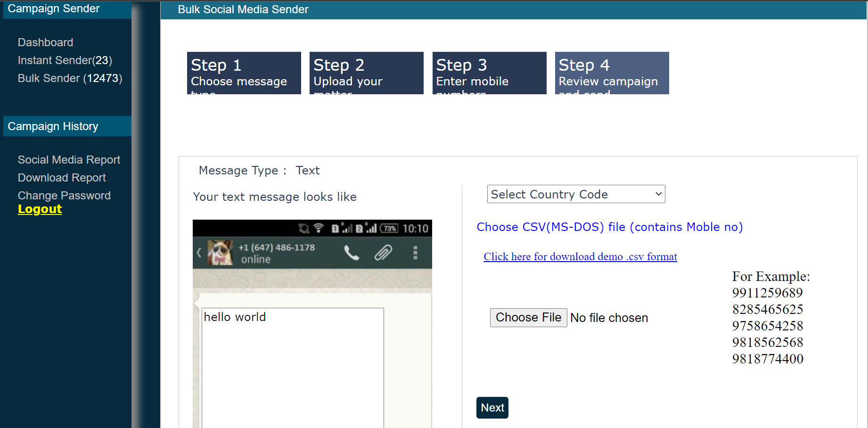
Task: Click the No file chosen text
Action: (x=609, y=318)
